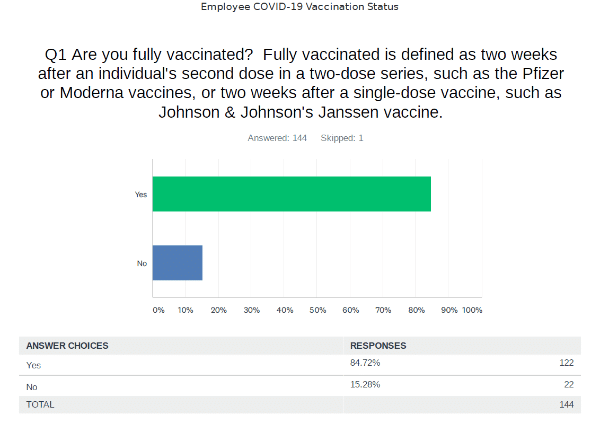This screenshot has height=429, width=600.
Task: Click the 100% tick on the chart axis
Action: [472, 310]
